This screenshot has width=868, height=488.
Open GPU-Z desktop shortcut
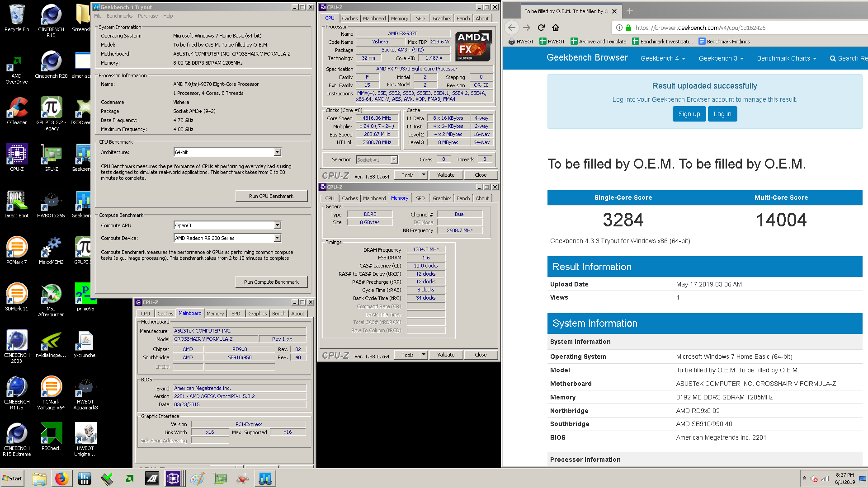click(x=51, y=157)
